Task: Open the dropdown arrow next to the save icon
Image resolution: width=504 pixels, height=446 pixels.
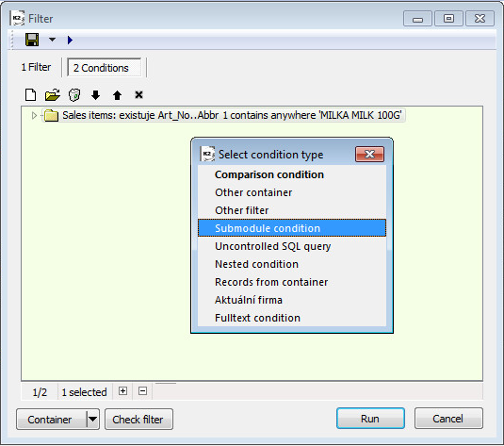Action: (x=52, y=40)
